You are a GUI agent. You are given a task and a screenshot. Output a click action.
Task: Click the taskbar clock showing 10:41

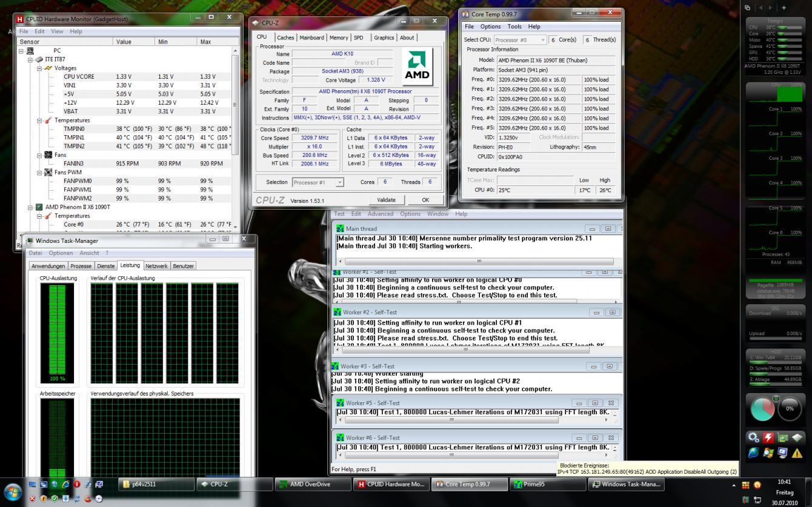click(784, 482)
